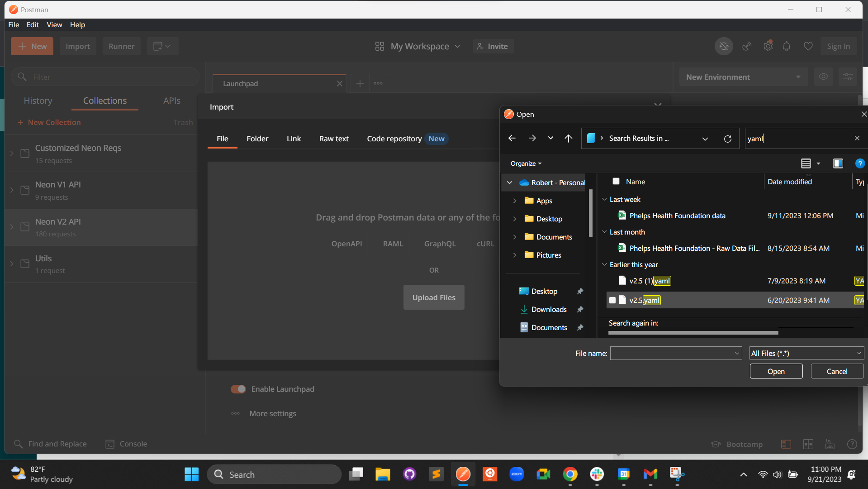Open Postman help icon in status bar
The width and height of the screenshot is (868, 489).
point(852,444)
